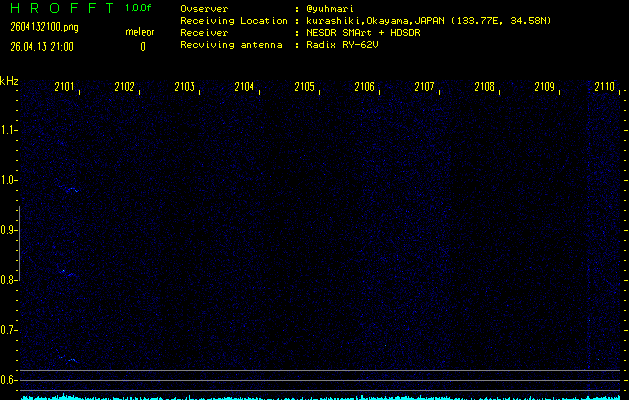Click the meteor count label
The width and height of the screenshot is (629, 400).
[140, 32]
